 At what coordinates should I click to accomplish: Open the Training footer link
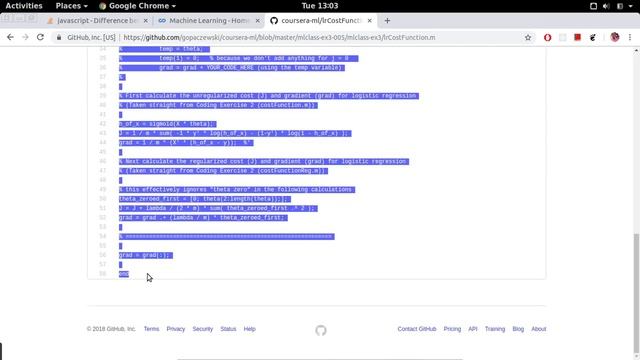coord(495,329)
